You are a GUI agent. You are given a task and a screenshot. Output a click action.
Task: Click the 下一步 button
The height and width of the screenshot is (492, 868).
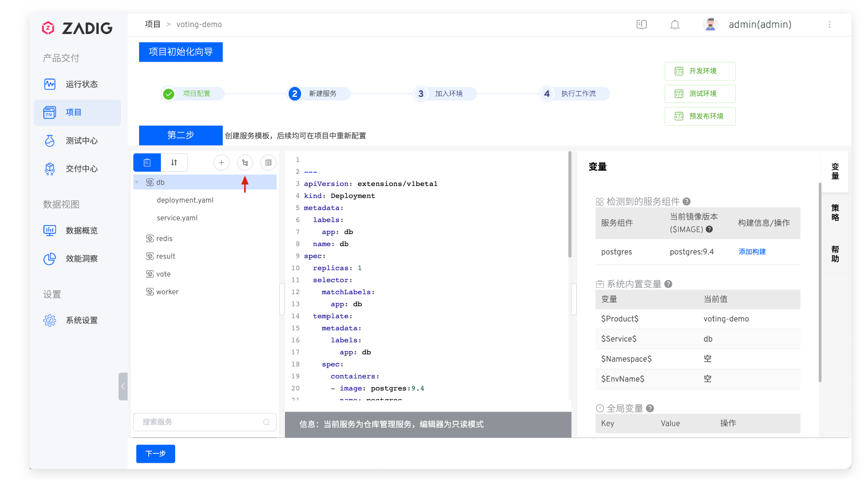point(155,454)
